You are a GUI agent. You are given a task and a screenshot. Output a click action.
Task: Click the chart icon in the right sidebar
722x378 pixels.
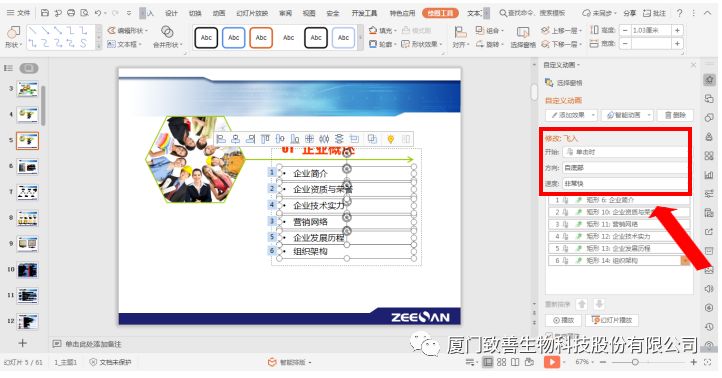[709, 175]
